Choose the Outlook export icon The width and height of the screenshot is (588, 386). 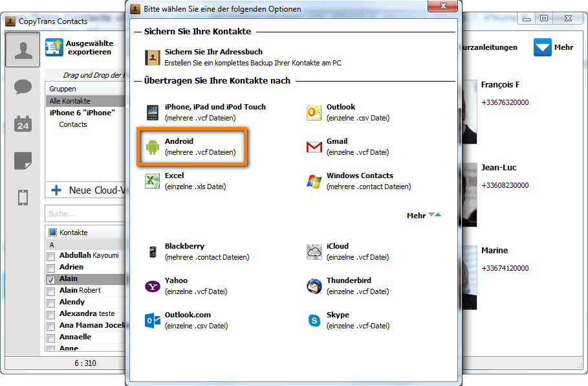(314, 113)
